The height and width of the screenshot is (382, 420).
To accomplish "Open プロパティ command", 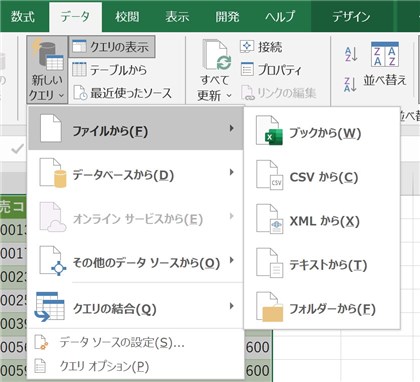I will click(280, 70).
